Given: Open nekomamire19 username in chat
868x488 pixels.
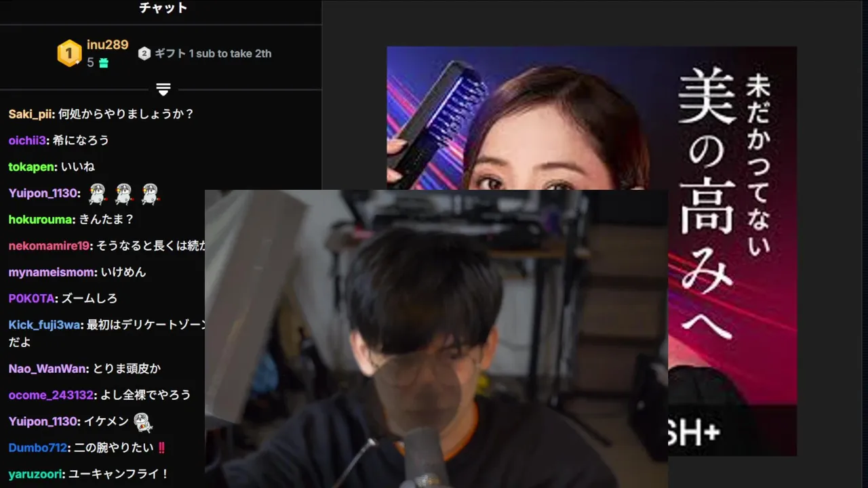Looking at the screenshot, I should (50, 246).
